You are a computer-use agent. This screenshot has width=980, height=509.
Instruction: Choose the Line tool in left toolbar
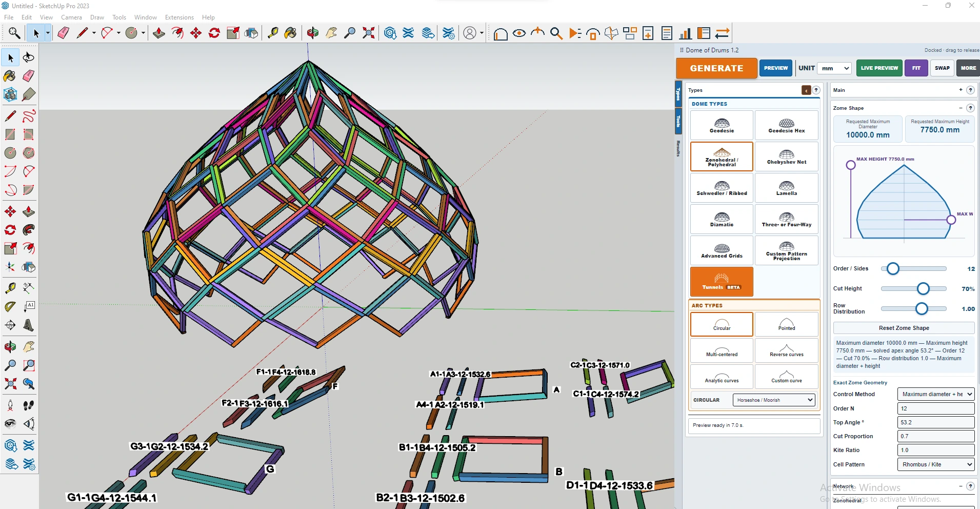coord(10,115)
